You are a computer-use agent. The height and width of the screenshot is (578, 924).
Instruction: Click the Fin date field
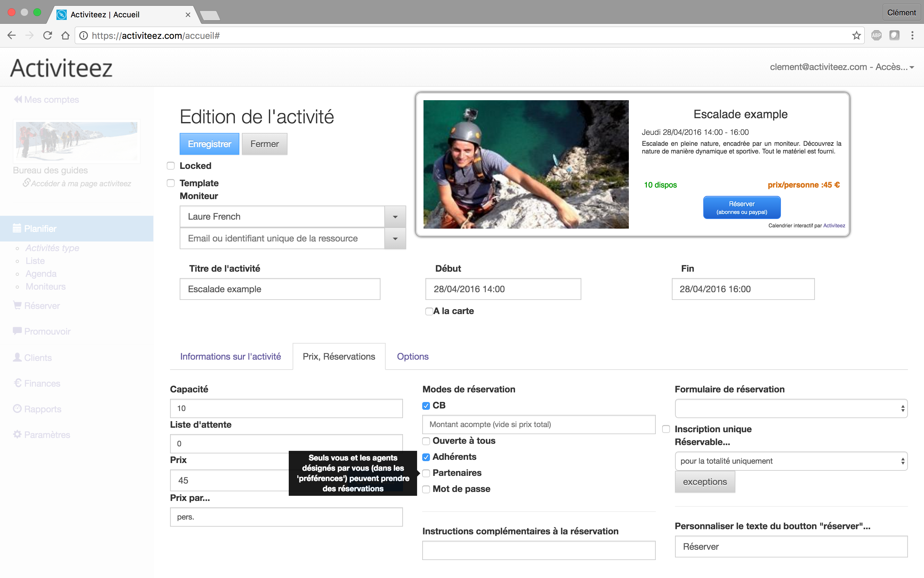[x=743, y=289]
